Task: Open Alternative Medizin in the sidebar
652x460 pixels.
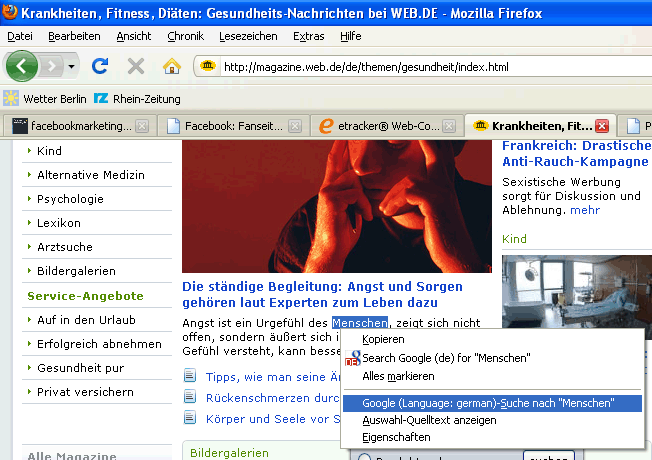Action: [91, 175]
